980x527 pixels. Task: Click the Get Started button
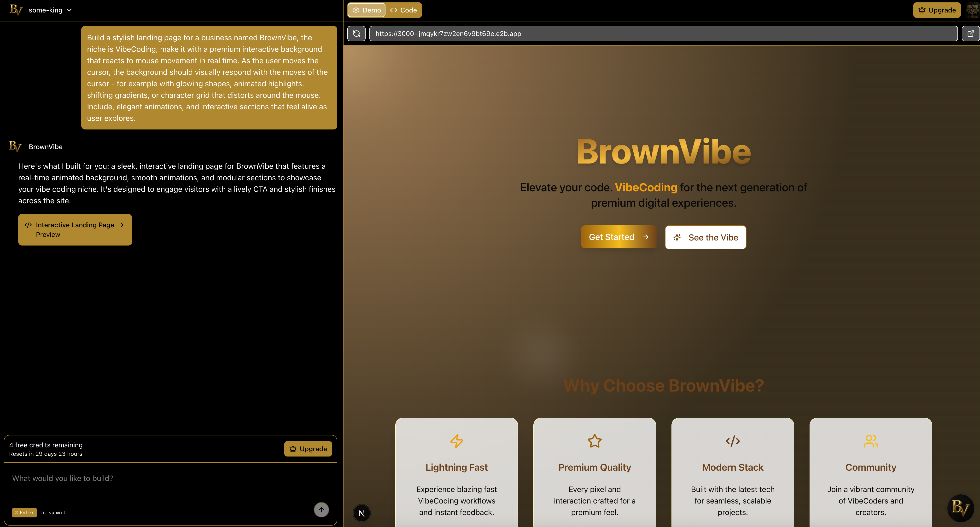[x=618, y=237]
